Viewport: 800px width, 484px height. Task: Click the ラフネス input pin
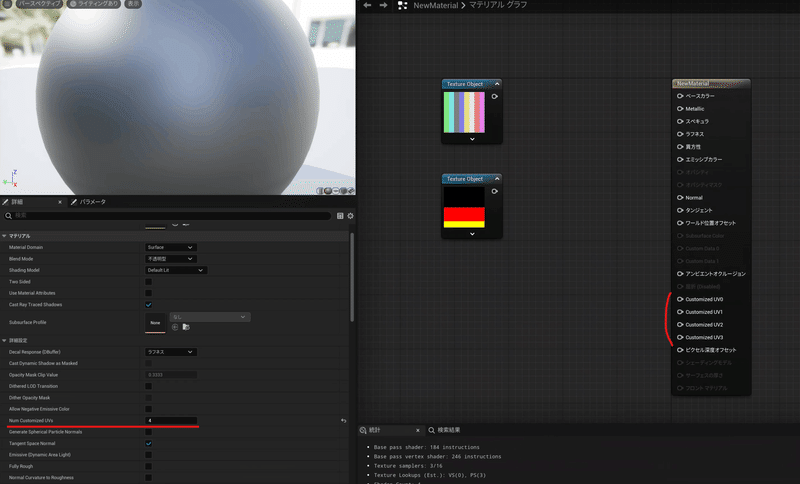[680, 134]
